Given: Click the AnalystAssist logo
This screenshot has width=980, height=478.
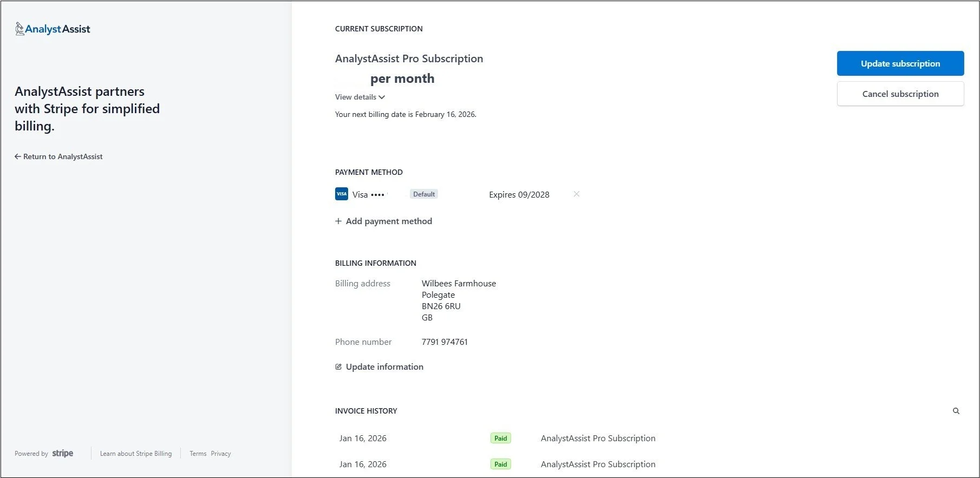Looking at the screenshot, I should pyautogui.click(x=53, y=29).
